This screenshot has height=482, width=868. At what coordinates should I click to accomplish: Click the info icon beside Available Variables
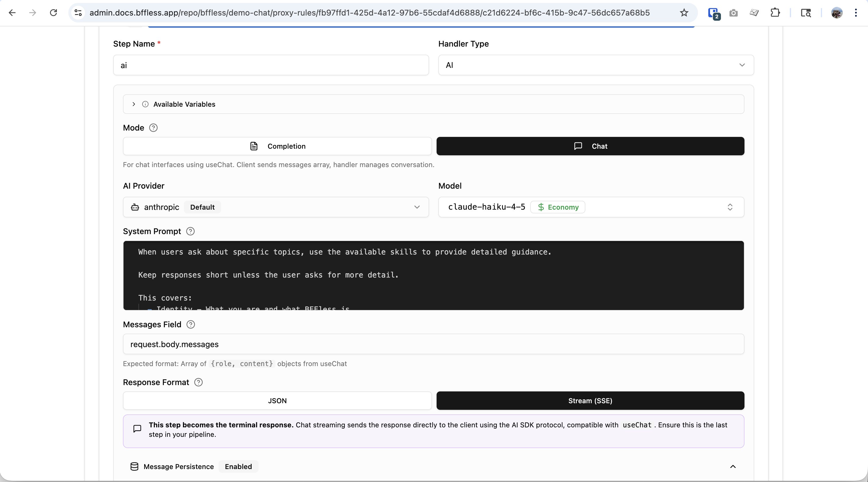145,104
